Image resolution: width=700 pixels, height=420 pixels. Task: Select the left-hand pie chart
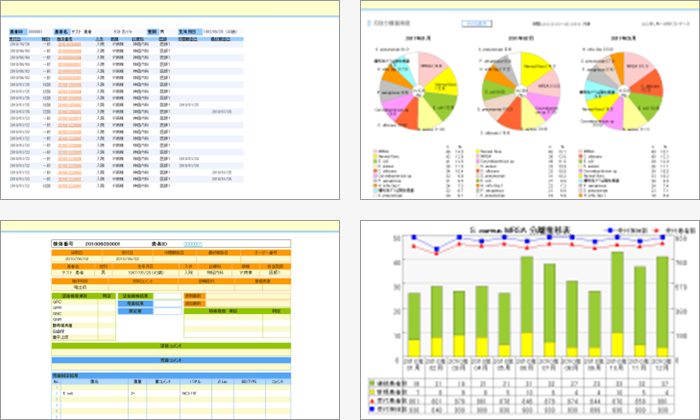419,91
